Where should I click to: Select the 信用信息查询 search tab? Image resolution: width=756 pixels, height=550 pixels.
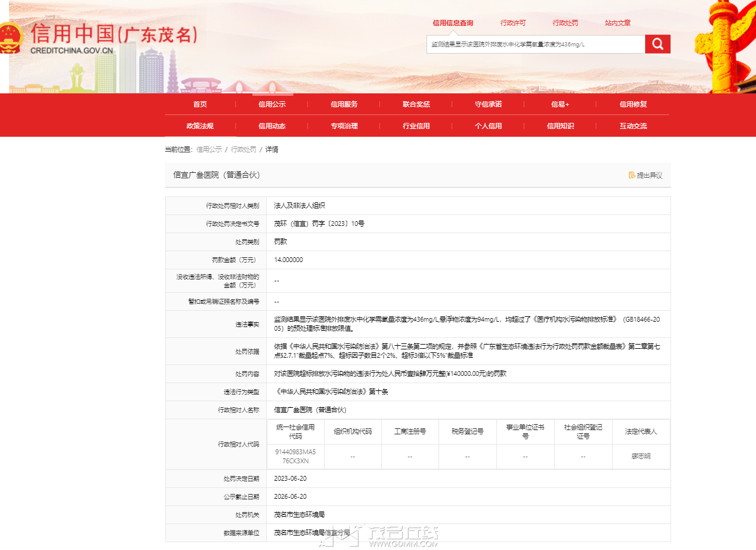coord(453,23)
